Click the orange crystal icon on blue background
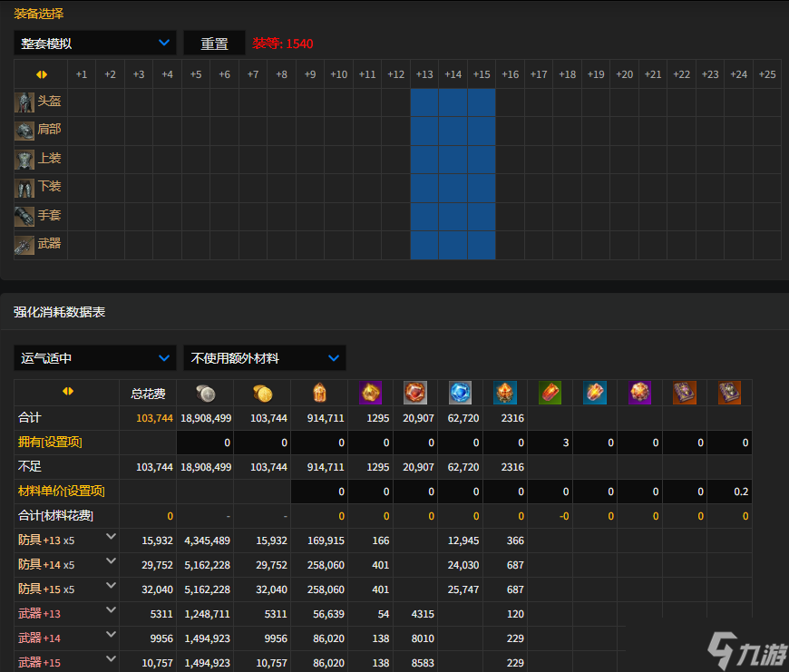Screen dimensions: 789x672 point(595,393)
